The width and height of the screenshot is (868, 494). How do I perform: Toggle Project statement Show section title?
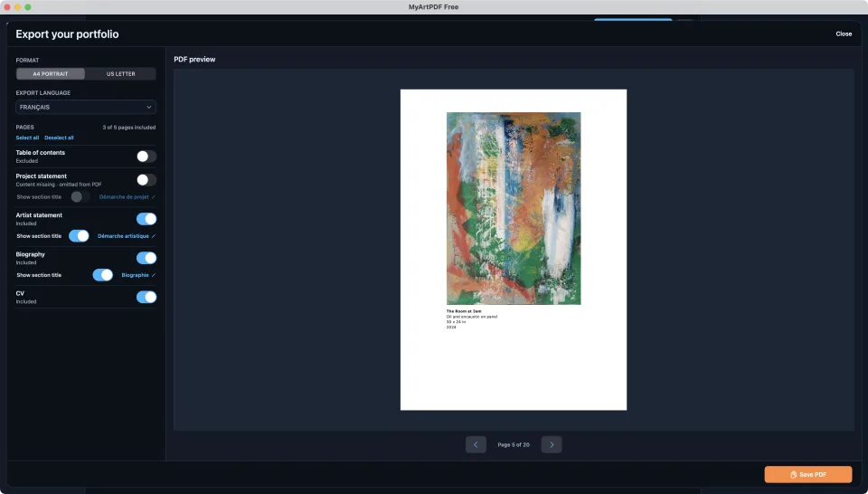80,196
